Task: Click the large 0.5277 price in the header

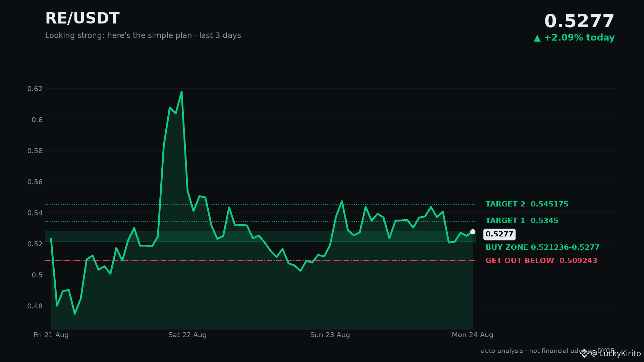Action: point(579,21)
